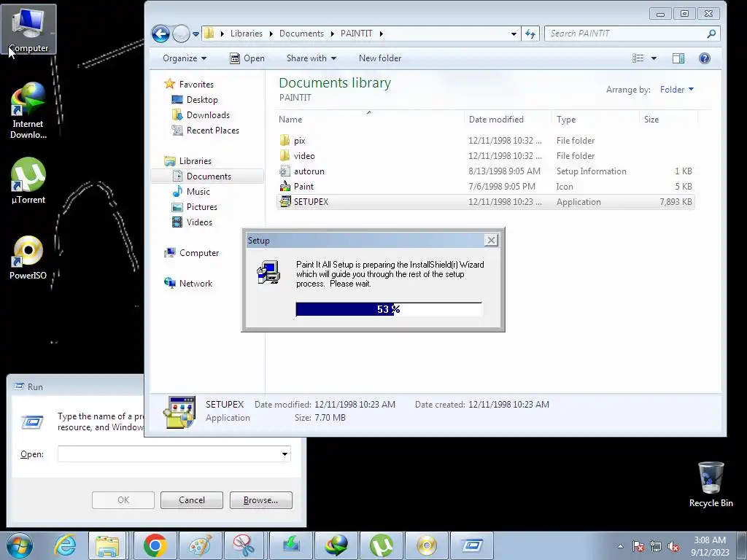This screenshot has width=747, height=560.
Task: Click the muted volume tray icon
Action: (673, 547)
